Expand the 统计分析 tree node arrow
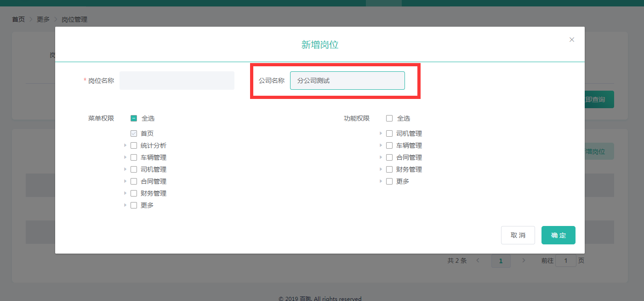This screenshot has width=644, height=301. (125, 145)
